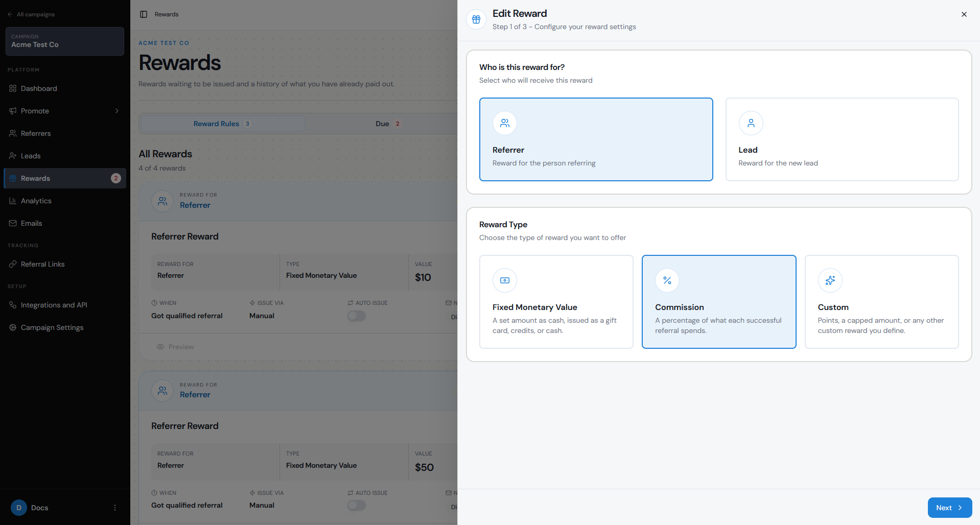The image size is (980, 525).
Task: Click the sparkles Custom icon
Action: 830,280
